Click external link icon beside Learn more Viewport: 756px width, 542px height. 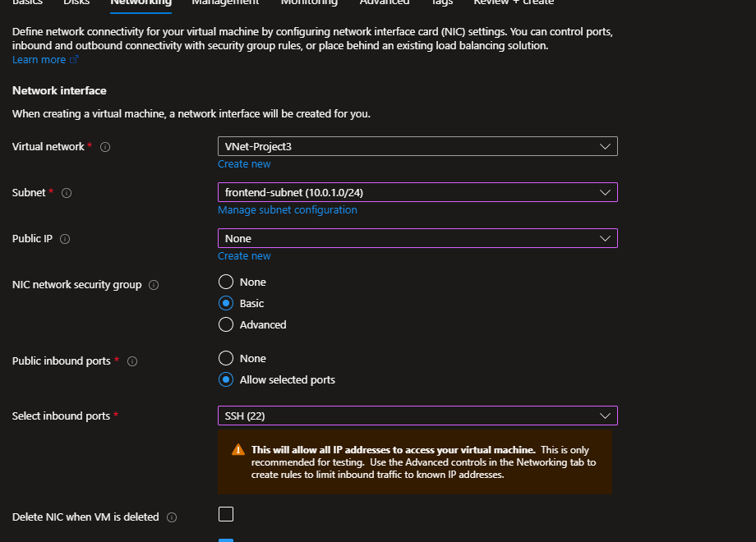(x=75, y=60)
